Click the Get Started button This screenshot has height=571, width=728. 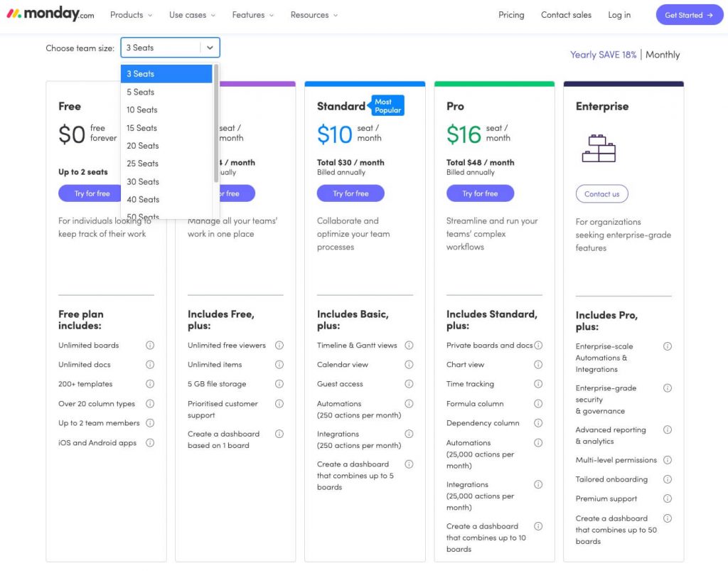(690, 15)
